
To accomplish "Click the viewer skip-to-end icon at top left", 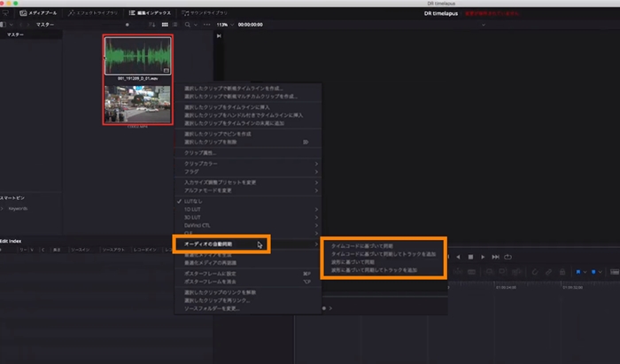I will tap(219, 36).
